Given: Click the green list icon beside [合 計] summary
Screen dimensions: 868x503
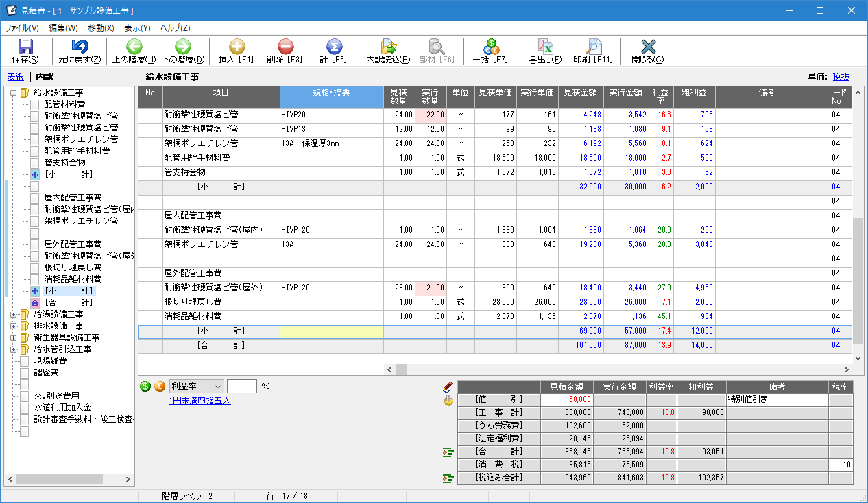Looking at the screenshot, I should pyautogui.click(x=449, y=452).
